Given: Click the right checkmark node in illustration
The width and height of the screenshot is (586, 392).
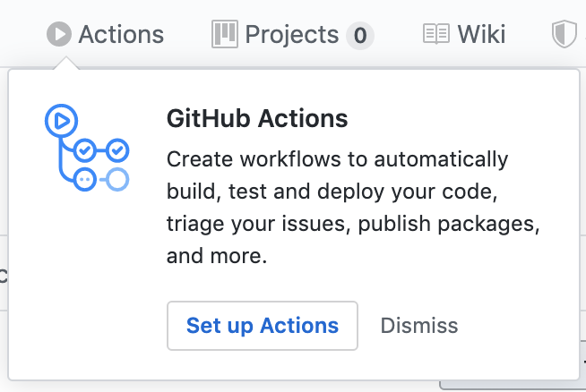Looking at the screenshot, I should 117,149.
